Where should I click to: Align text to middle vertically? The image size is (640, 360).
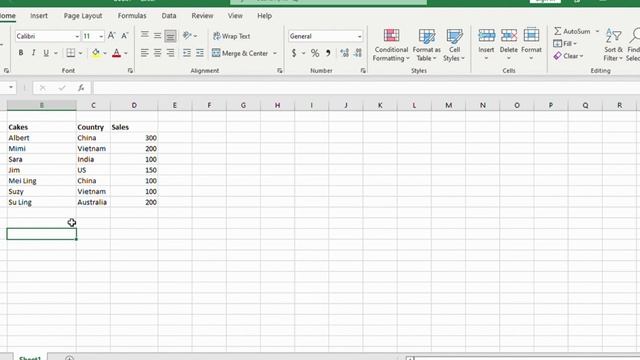point(158,36)
